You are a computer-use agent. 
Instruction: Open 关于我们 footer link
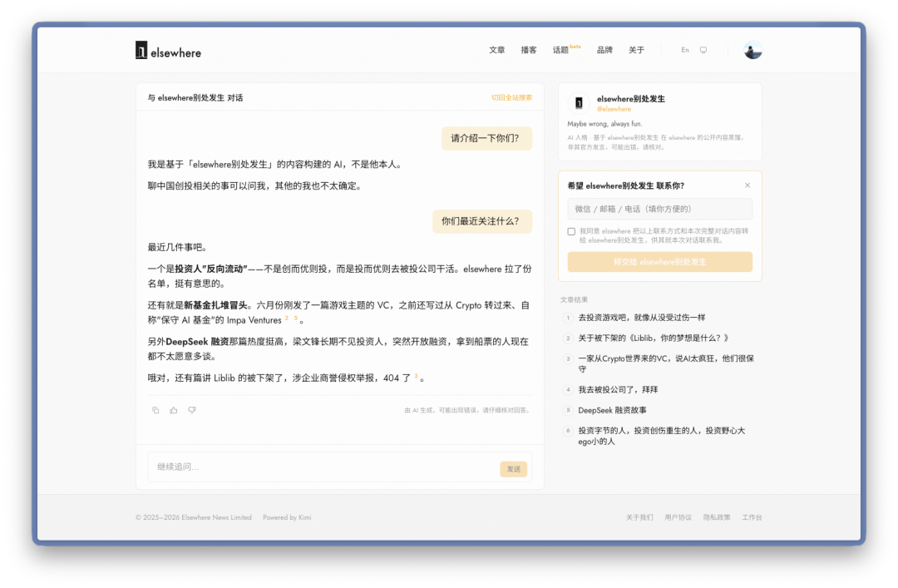(639, 517)
